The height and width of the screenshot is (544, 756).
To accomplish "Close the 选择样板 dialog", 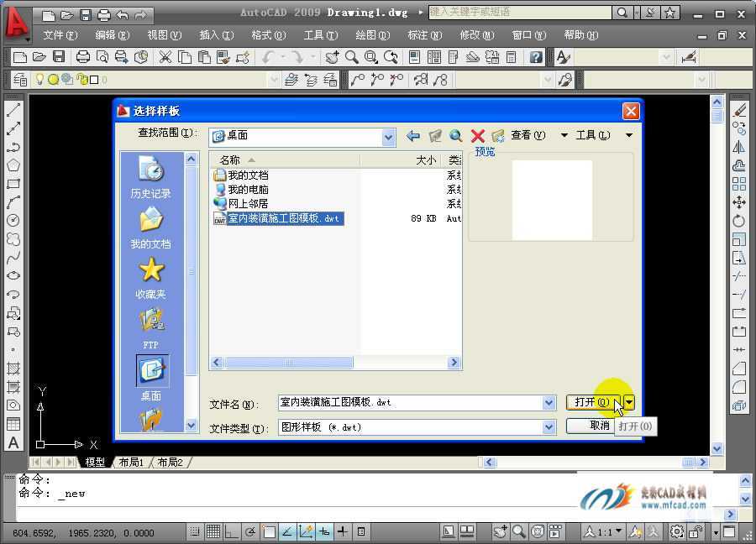I will 631,112.
